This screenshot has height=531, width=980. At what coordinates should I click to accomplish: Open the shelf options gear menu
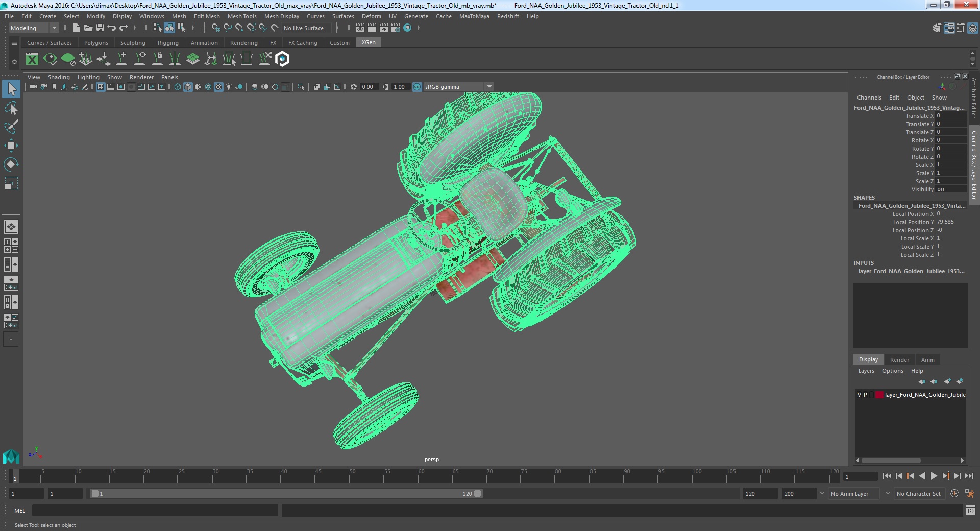tap(14, 62)
